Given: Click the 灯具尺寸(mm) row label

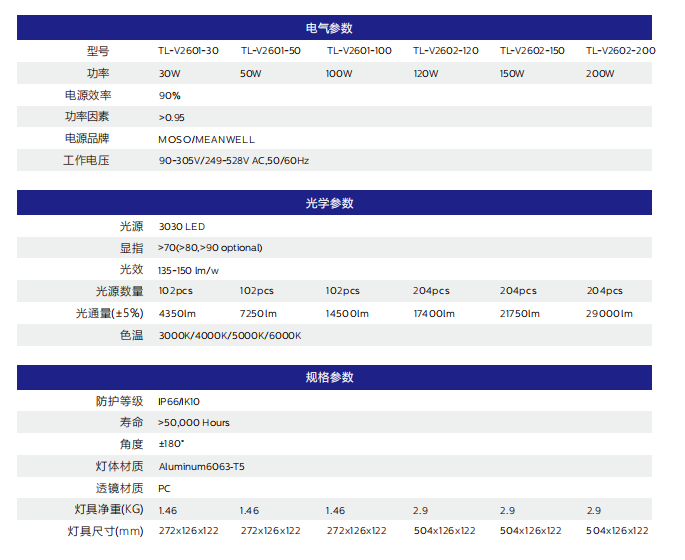Looking at the screenshot, I should pos(105,531).
